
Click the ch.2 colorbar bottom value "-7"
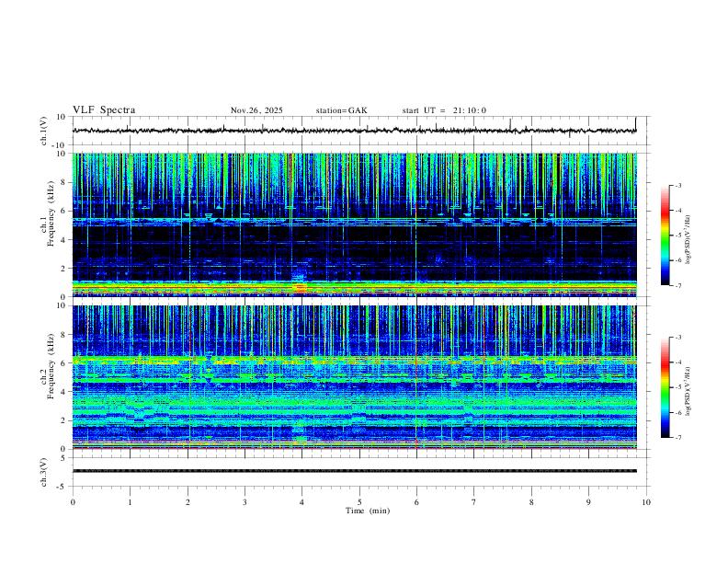677,437
